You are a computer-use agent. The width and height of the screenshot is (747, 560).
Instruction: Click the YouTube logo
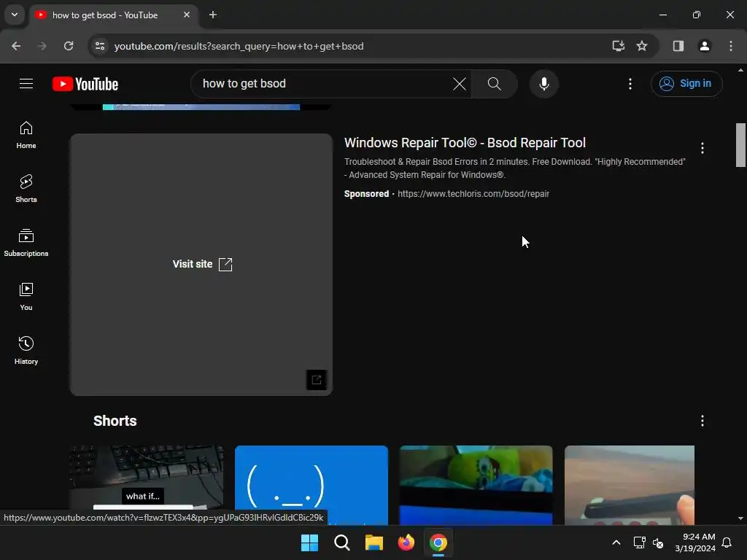[x=85, y=84]
